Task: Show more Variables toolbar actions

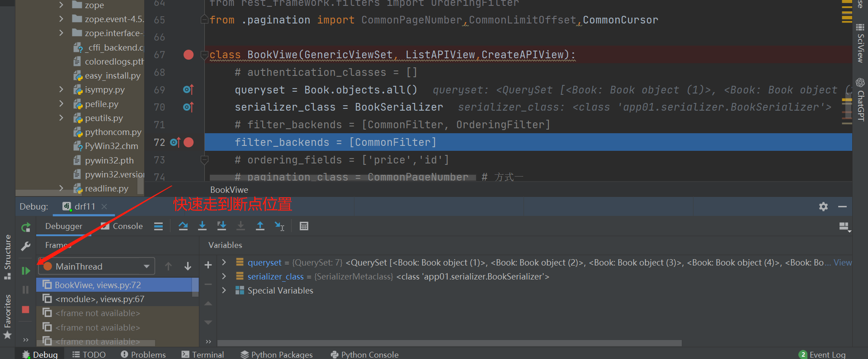Action: tap(208, 341)
